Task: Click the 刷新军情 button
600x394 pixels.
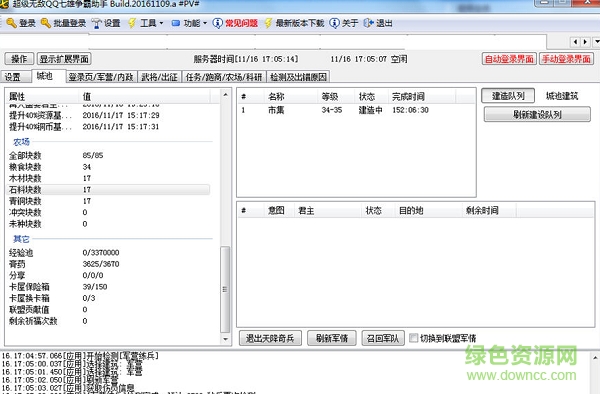Action: click(332, 338)
